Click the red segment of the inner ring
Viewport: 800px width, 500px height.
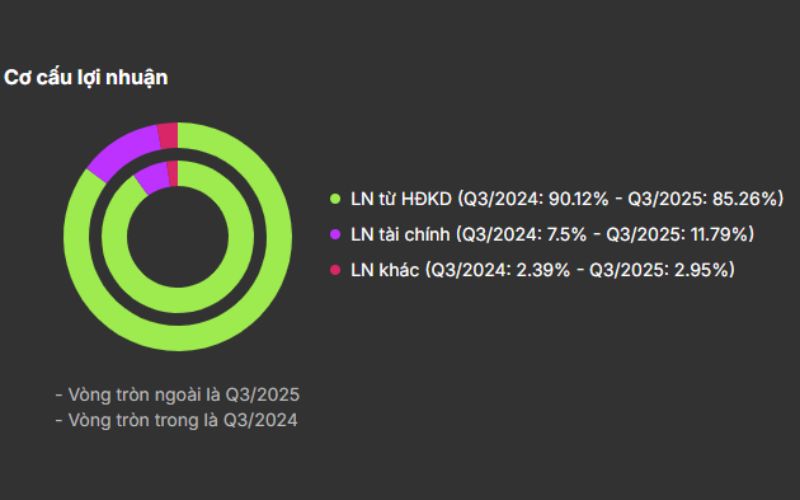(x=172, y=172)
